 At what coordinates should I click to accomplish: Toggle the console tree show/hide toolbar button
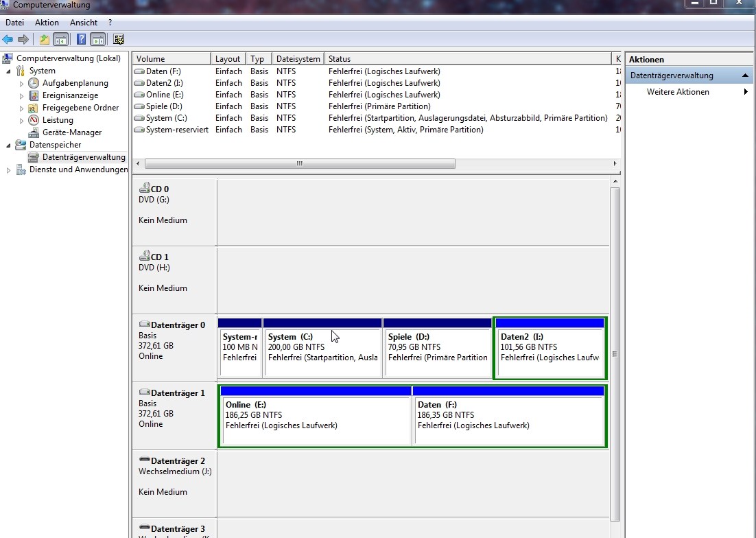coord(61,39)
